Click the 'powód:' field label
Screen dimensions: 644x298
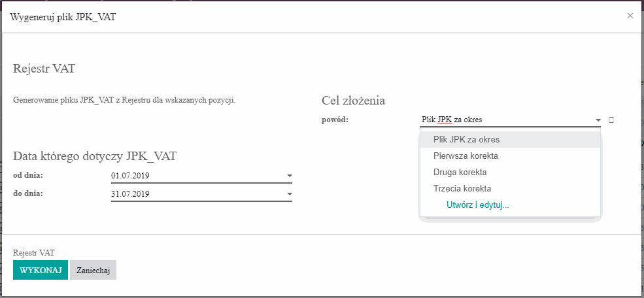(335, 120)
